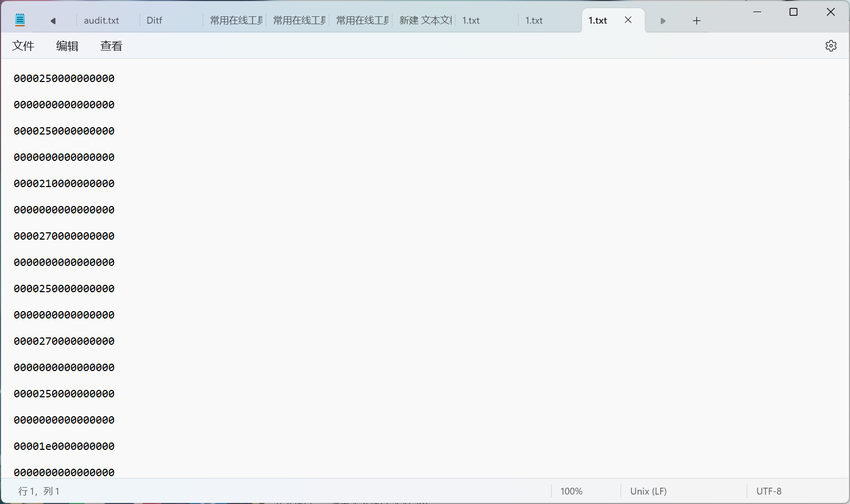Close the active 1.txt tab

pos(628,20)
